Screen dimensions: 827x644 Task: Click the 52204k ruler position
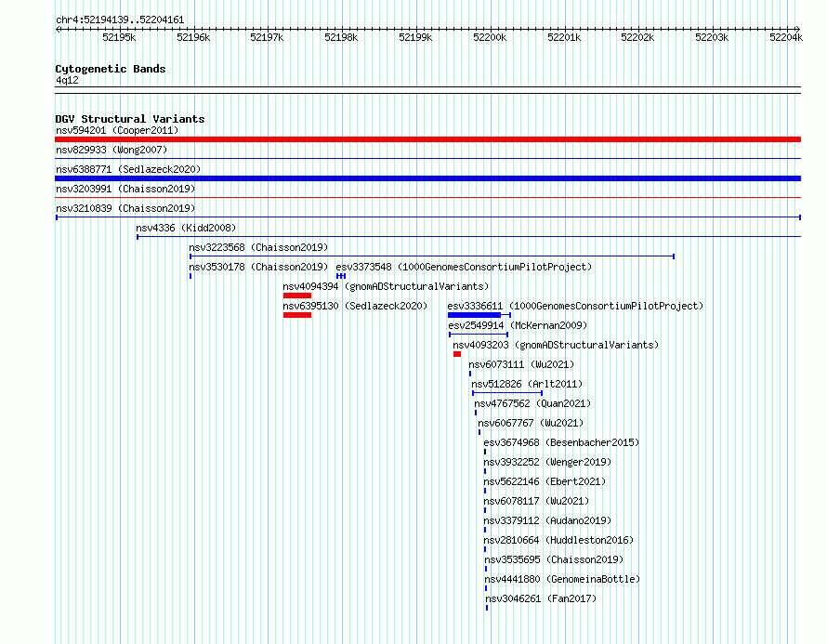click(786, 37)
